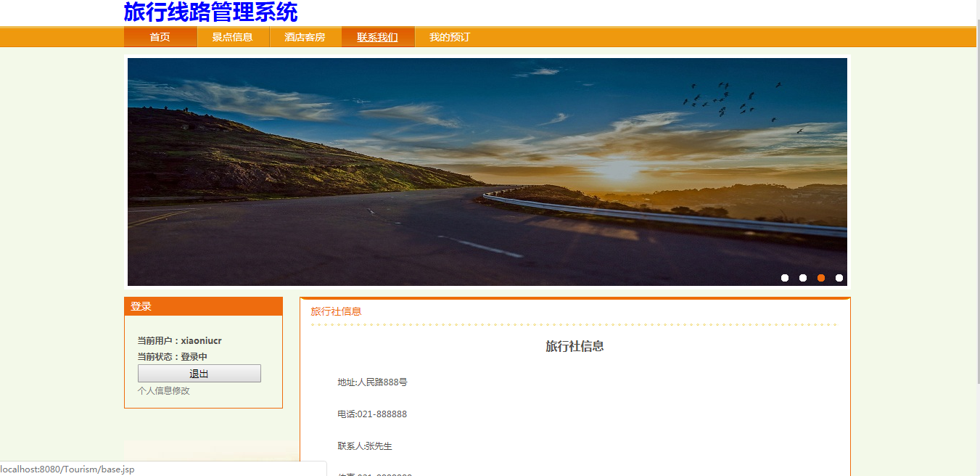The width and height of the screenshot is (980, 476).
Task: Click 当前状态：登录中 text
Action: (172, 356)
